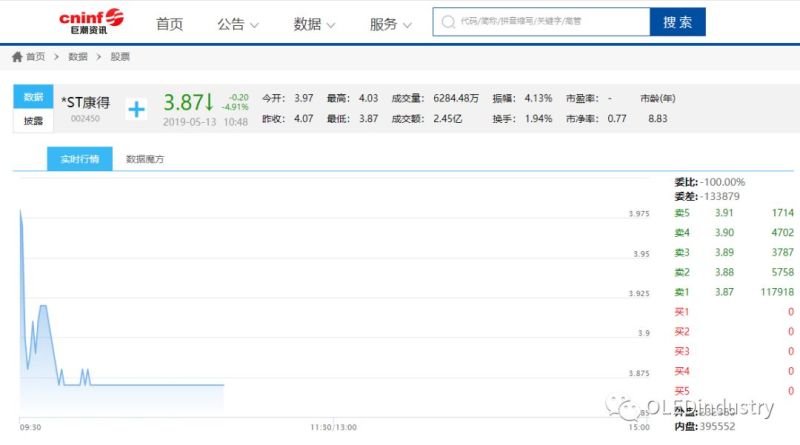Click the green down arrow beside price 3.87
The image size is (800, 445).
point(210,102)
